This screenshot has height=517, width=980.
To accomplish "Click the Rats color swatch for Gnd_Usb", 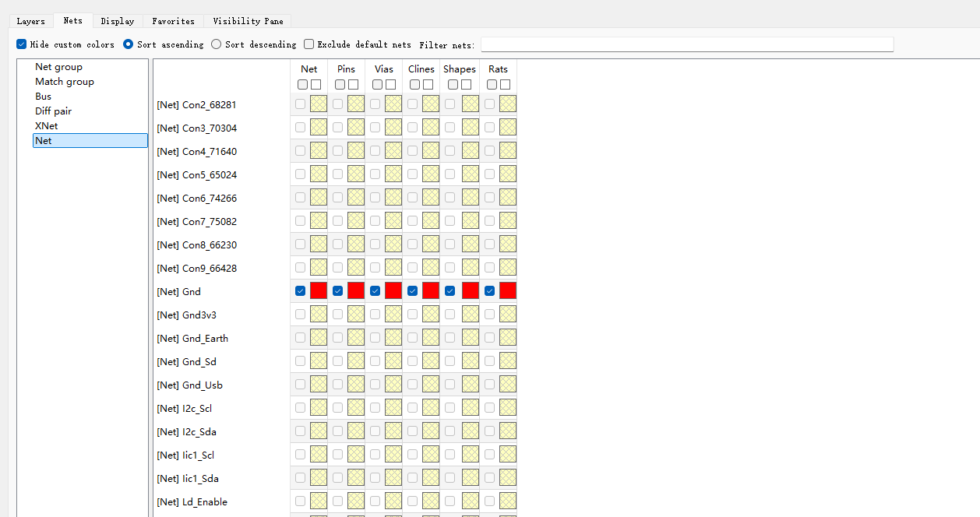I will (x=508, y=385).
